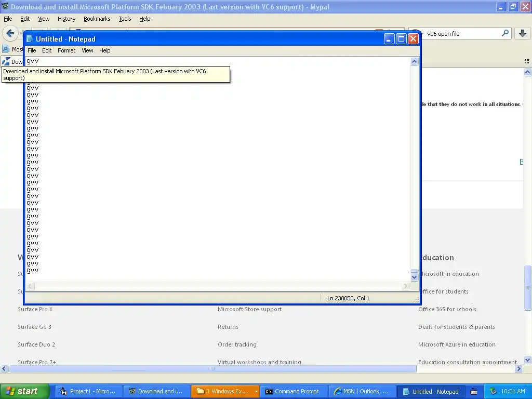Open the Surface Duo 2 link
Image resolution: width=532 pixels, height=399 pixels.
tap(36, 344)
